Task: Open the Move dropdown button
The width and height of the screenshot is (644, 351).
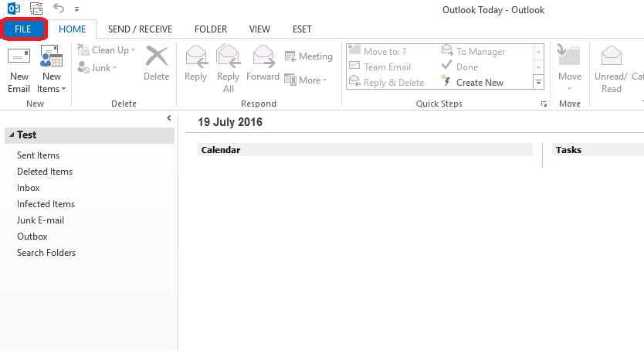Action: 570,69
